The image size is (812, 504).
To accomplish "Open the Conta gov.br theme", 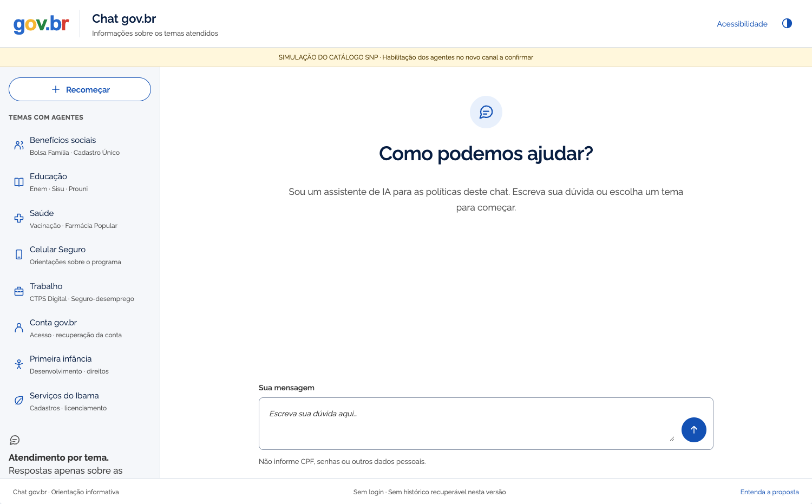I will point(80,328).
